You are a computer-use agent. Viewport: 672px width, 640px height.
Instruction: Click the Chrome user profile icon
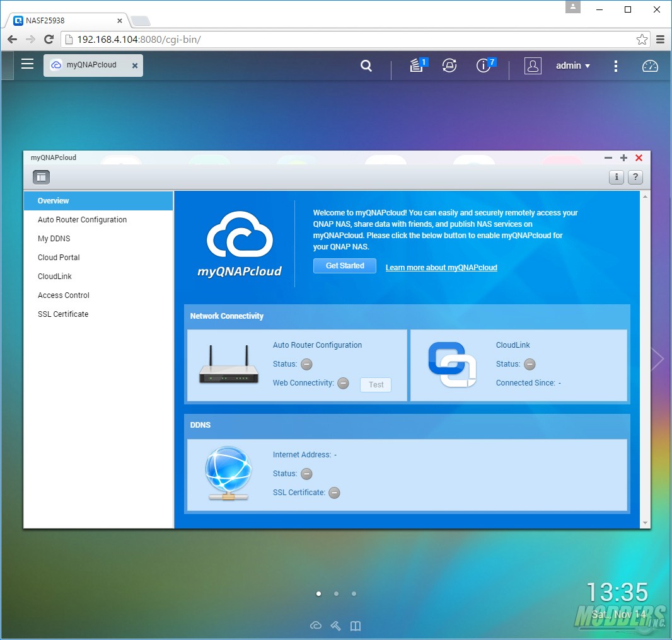tap(572, 8)
